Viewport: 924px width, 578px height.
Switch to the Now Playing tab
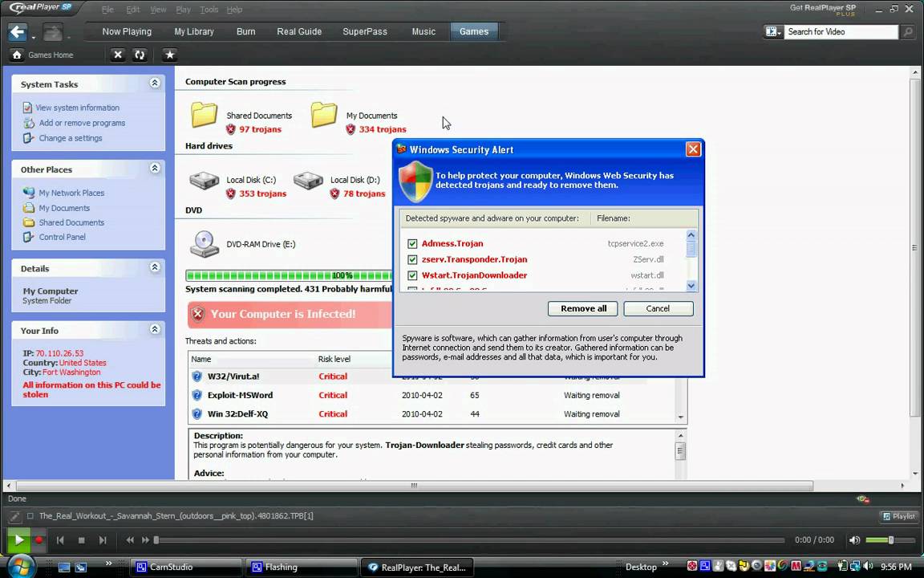(x=127, y=32)
